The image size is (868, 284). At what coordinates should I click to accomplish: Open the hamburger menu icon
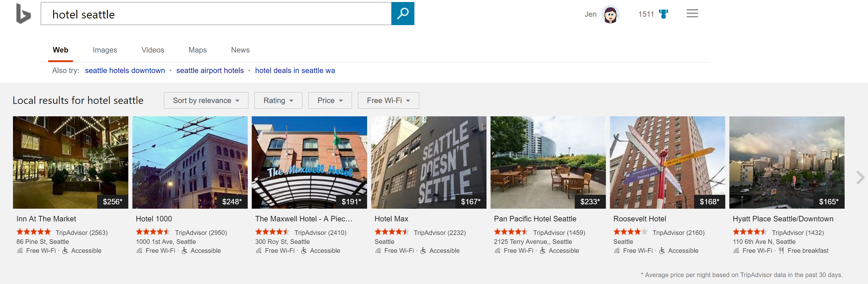[692, 14]
